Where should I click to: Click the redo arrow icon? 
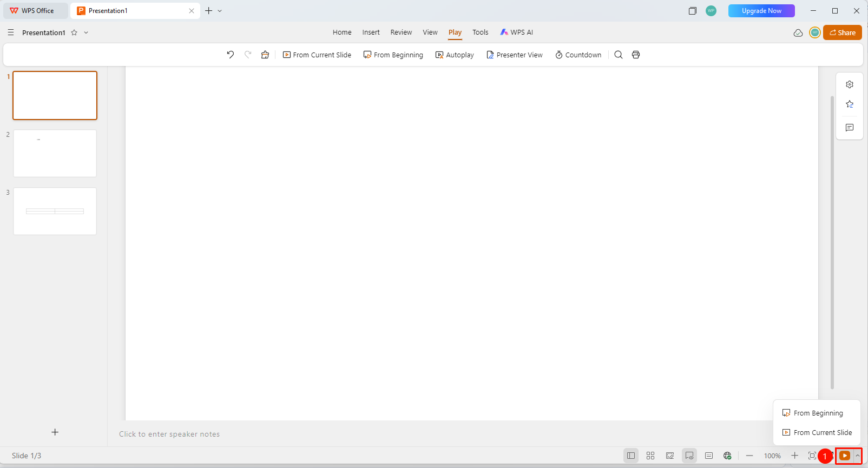point(248,55)
